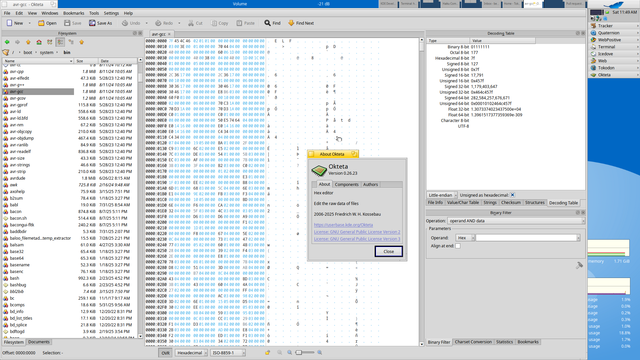640x360 pixels.
Task: Click the Cut scissors icon
Action: tap(191, 23)
